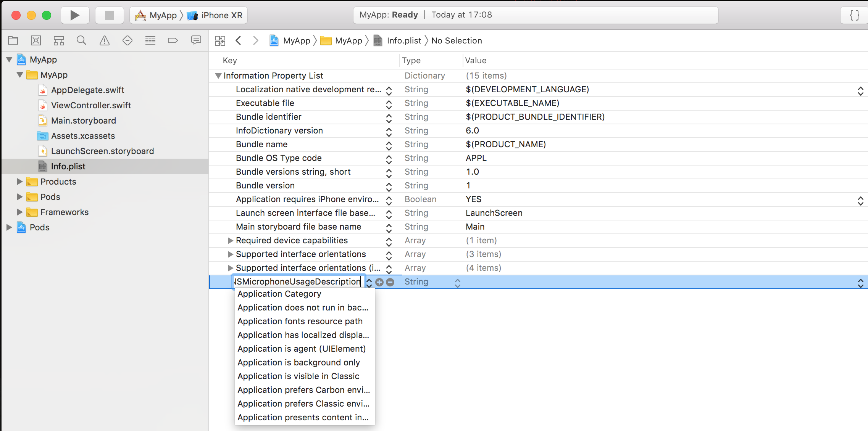The image size is (868, 431).
Task: Open LaunchScreen.storyboard file
Action: 102,151
